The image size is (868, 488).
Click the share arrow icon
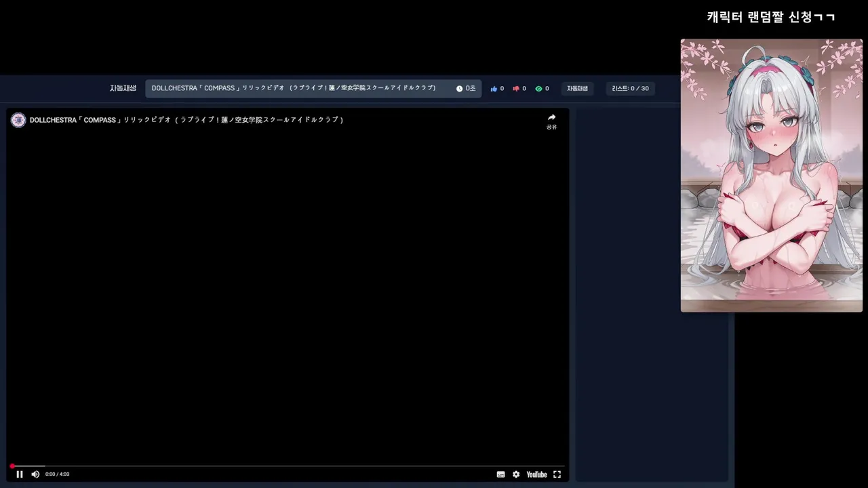[551, 117]
